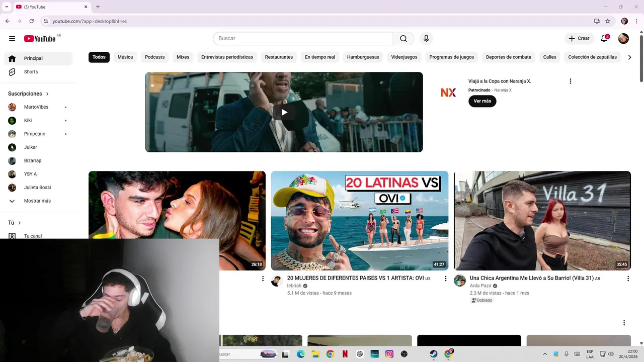The image size is (644, 362).
Task: Click the Crear button
Action: pyautogui.click(x=579, y=39)
